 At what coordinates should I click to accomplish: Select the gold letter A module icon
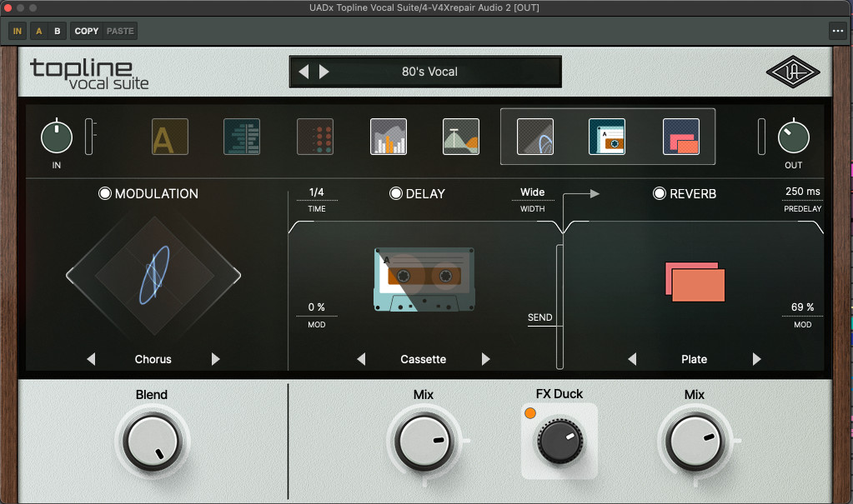170,137
